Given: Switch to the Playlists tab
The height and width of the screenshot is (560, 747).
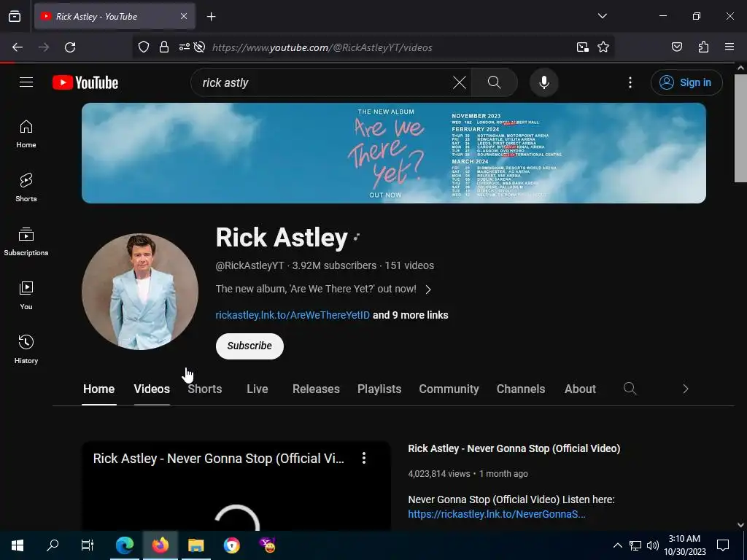Looking at the screenshot, I should 379,389.
